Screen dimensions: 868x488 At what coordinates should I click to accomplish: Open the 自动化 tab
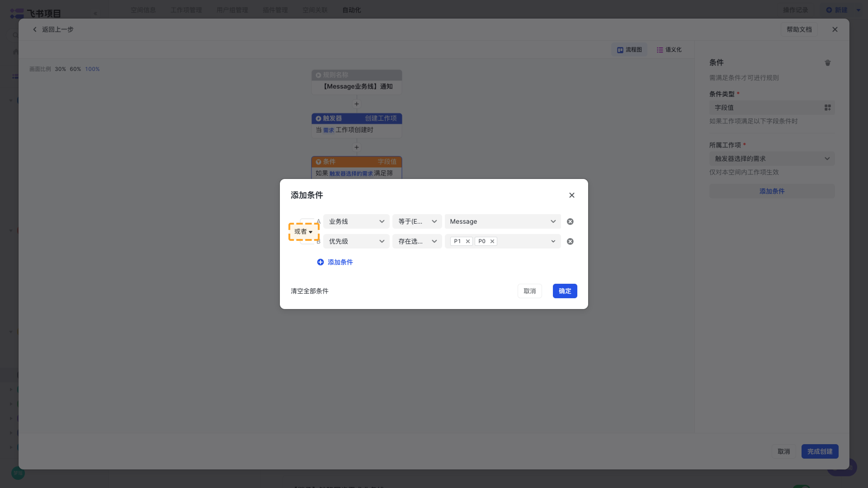point(351,10)
